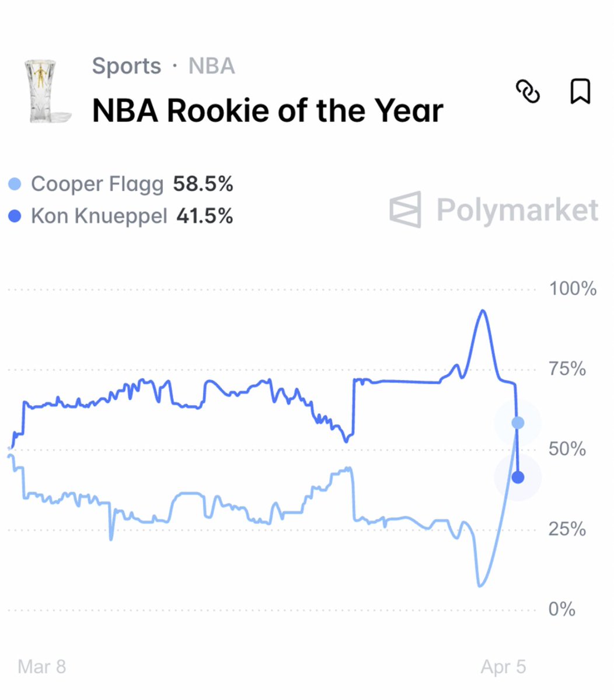Screen dimensions: 614x700
Task: Select the light blue Cooper Flagg legend dot
Action: (15, 184)
